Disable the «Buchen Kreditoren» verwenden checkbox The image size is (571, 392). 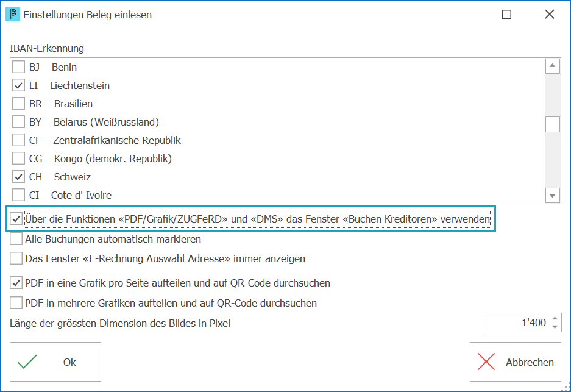16,219
